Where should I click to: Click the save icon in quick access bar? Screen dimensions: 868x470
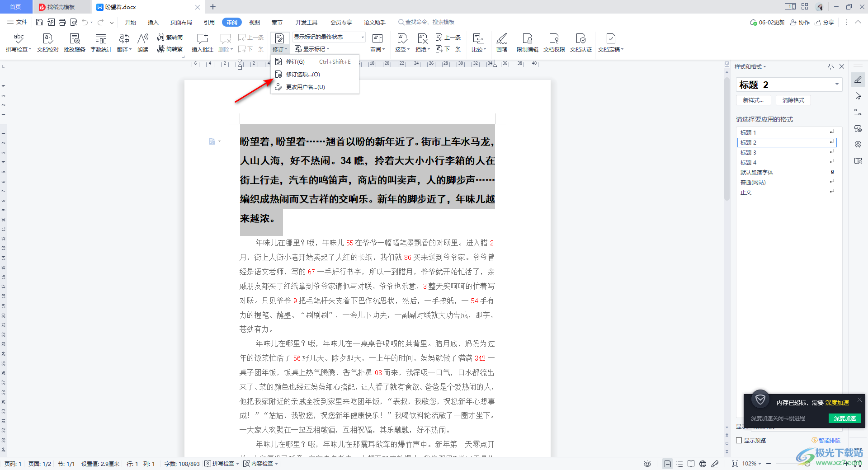click(39, 22)
